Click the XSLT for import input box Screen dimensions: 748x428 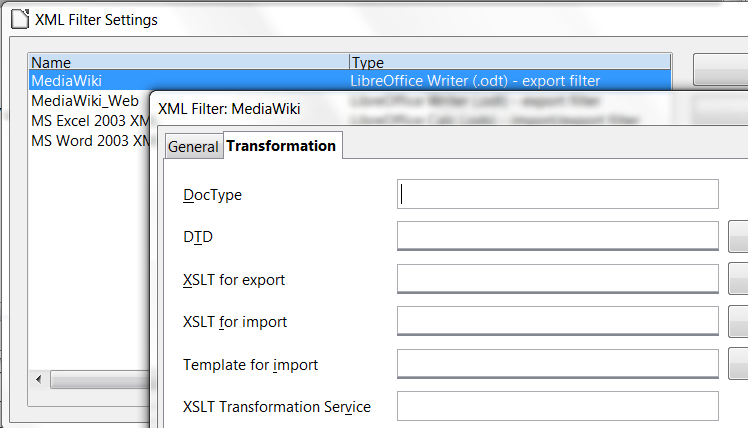point(557,321)
